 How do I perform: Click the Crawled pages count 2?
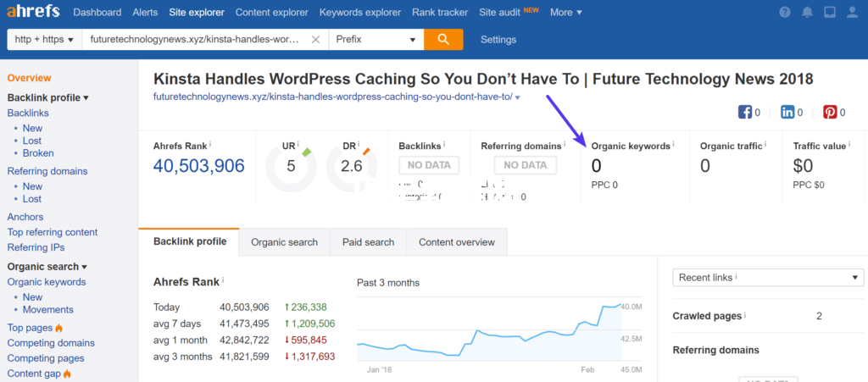pyautogui.click(x=820, y=316)
